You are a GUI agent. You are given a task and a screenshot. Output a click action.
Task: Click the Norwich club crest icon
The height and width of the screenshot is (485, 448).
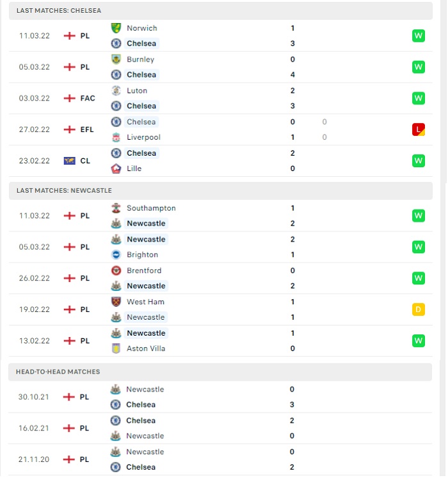(116, 28)
